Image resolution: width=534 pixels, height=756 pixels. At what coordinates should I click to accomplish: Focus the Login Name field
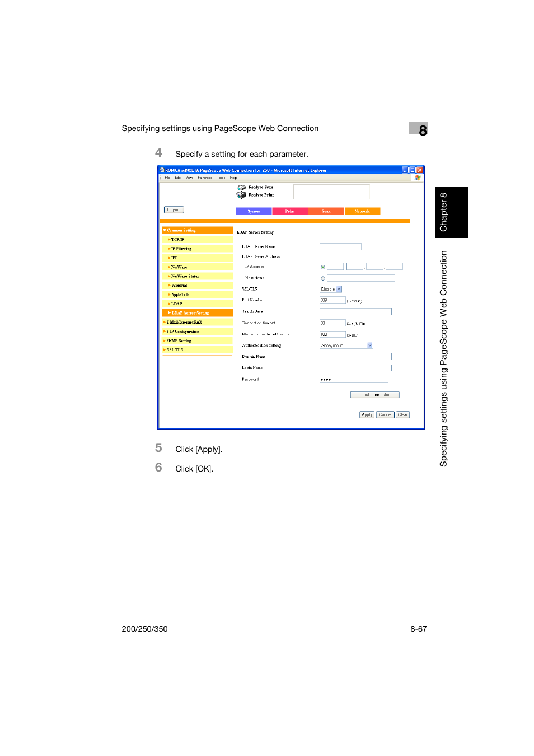click(355, 368)
